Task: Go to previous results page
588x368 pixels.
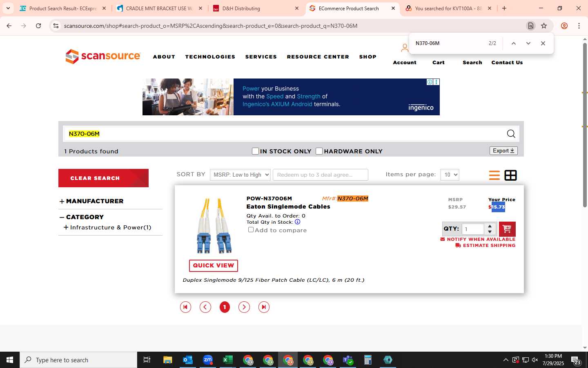Action: (x=205, y=307)
